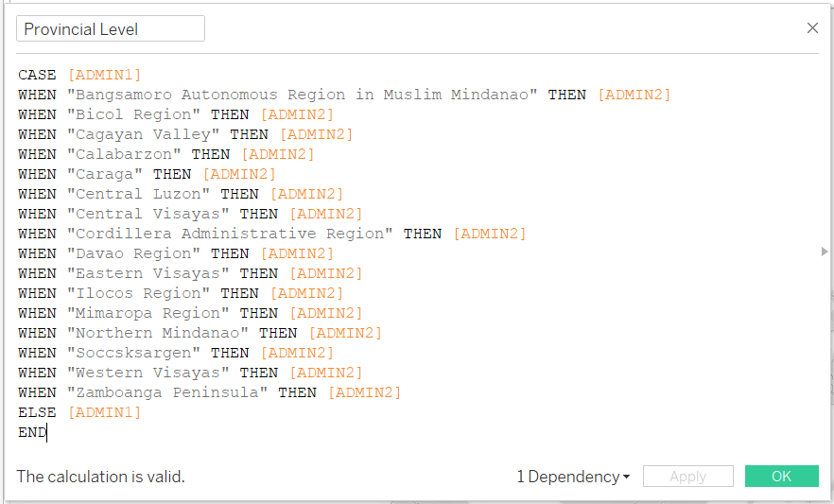
Task: Click the Apply button
Action: 687,477
